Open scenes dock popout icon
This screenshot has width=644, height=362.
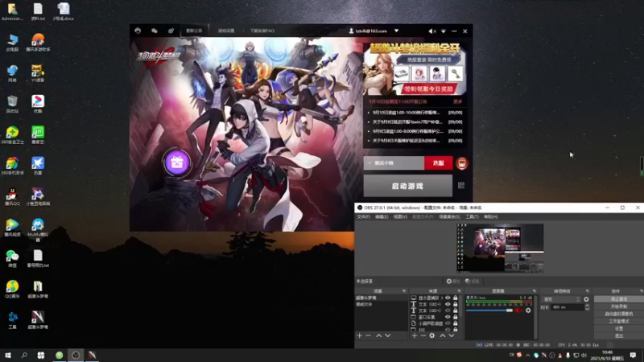[404, 291]
